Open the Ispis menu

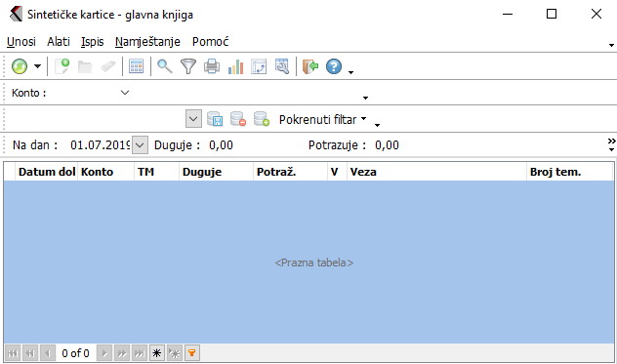tap(93, 42)
